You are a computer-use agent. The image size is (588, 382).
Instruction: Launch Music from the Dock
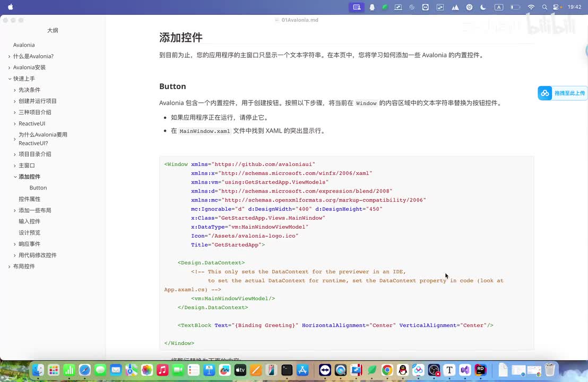pos(162,370)
